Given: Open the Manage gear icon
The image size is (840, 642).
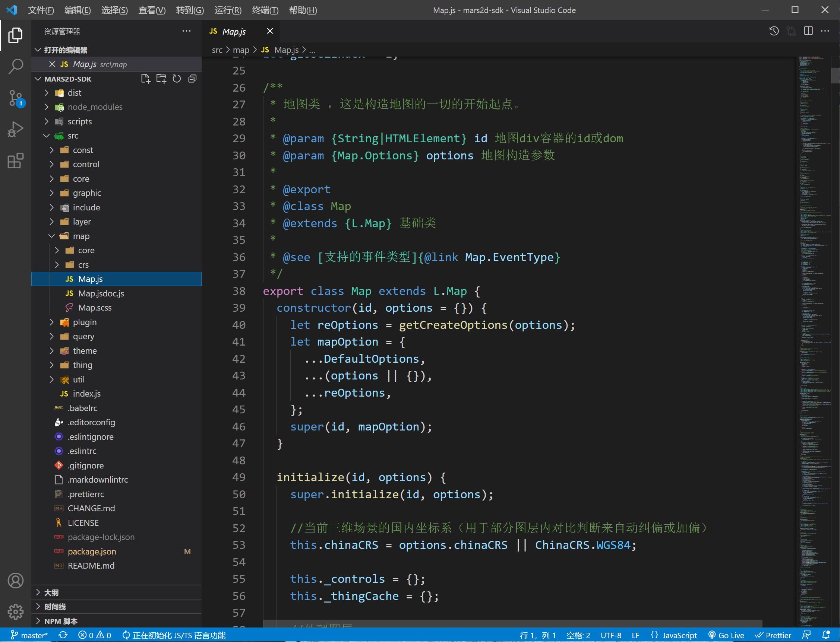Looking at the screenshot, I should point(15,612).
